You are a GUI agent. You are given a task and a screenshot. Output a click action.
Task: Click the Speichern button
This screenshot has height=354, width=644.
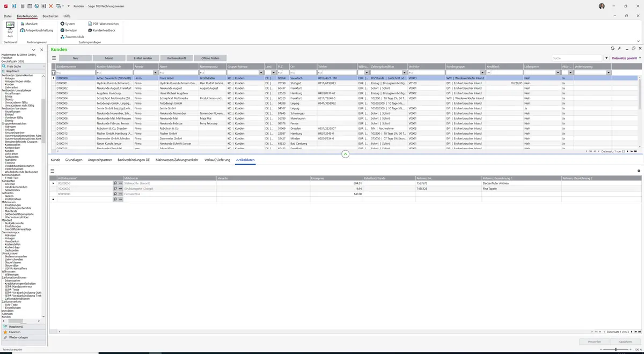[626, 341]
